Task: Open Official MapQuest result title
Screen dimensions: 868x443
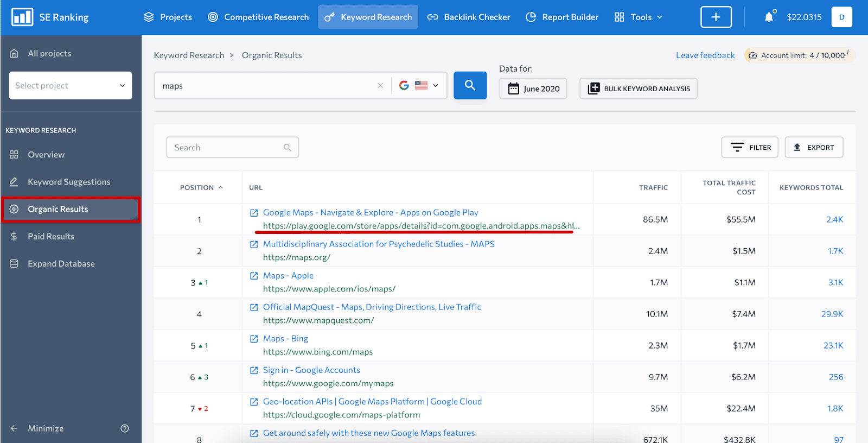Action: click(372, 307)
